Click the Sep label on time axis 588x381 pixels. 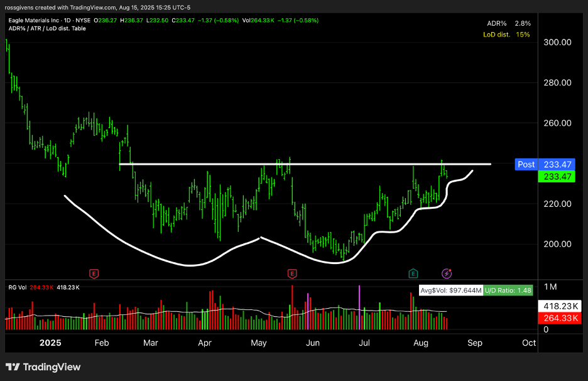pyautogui.click(x=474, y=343)
